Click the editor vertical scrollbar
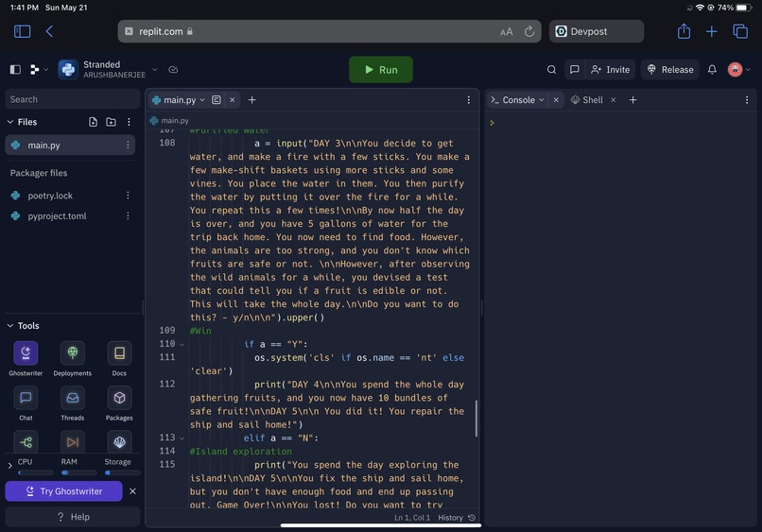Image resolution: width=762 pixels, height=532 pixels. pos(476,419)
